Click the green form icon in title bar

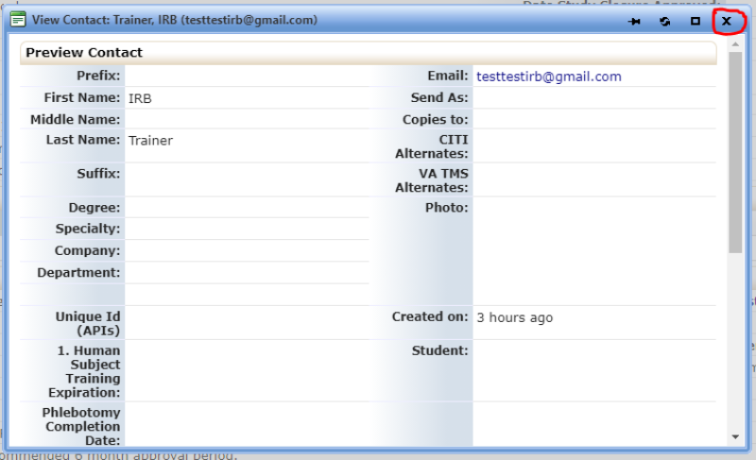(x=18, y=20)
